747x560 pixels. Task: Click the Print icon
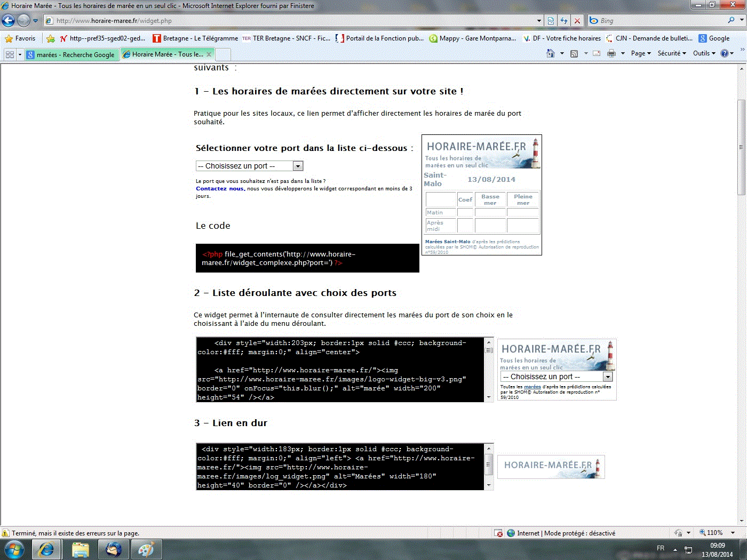click(x=611, y=53)
